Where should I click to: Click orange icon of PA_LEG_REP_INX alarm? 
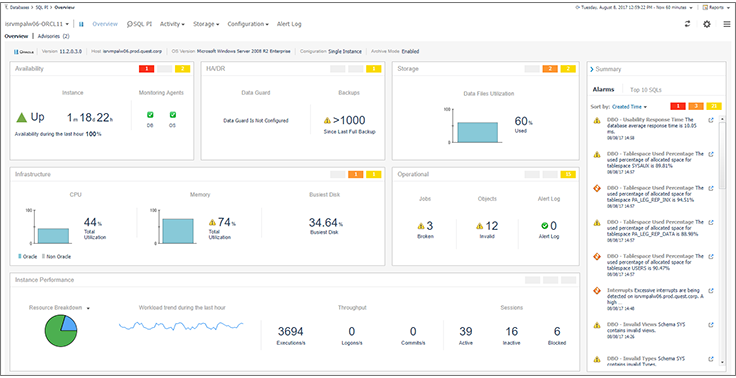coord(597,188)
